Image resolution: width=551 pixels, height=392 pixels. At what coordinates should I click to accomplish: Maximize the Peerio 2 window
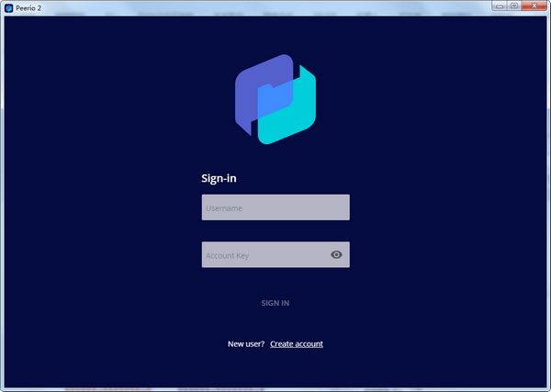tap(513, 6)
